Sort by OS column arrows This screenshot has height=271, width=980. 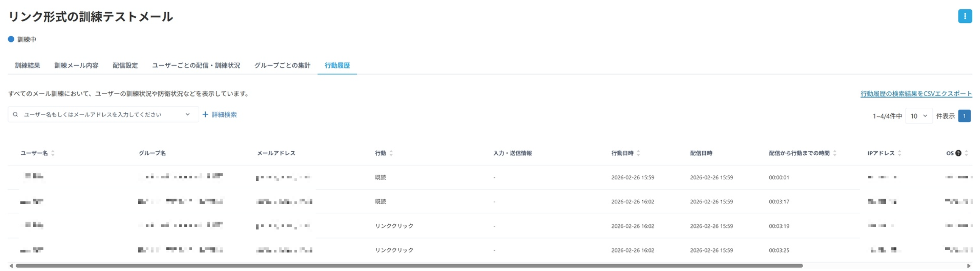click(966, 153)
